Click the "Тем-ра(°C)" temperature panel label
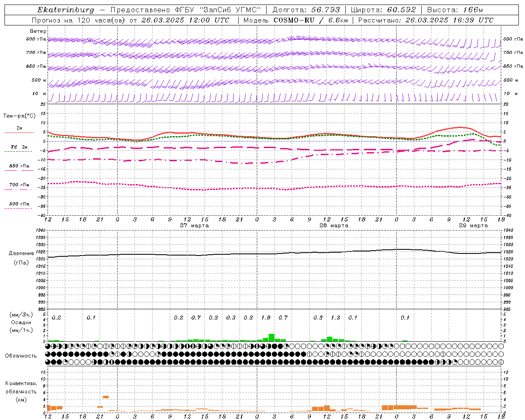The image size is (525, 420). click(x=19, y=116)
